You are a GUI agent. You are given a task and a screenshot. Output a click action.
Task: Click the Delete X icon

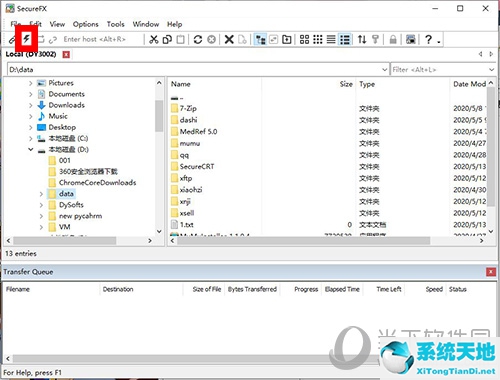(229, 39)
